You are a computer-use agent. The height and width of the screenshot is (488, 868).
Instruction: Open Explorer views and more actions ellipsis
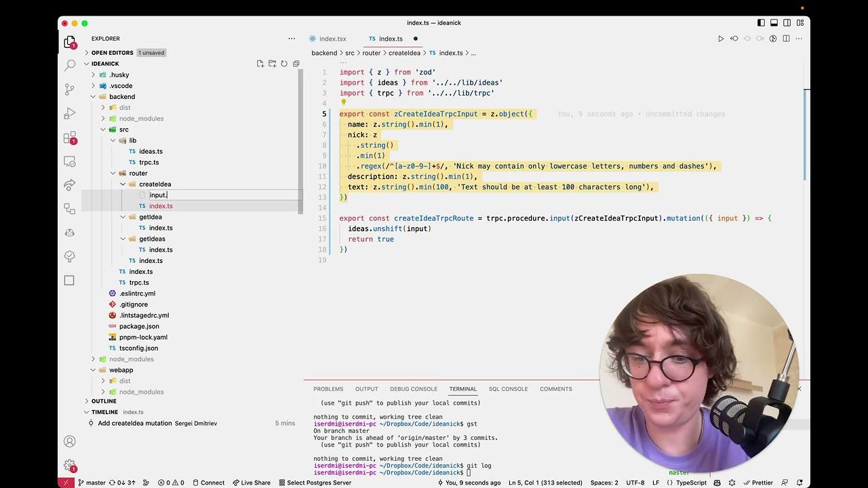pyautogui.click(x=292, y=39)
